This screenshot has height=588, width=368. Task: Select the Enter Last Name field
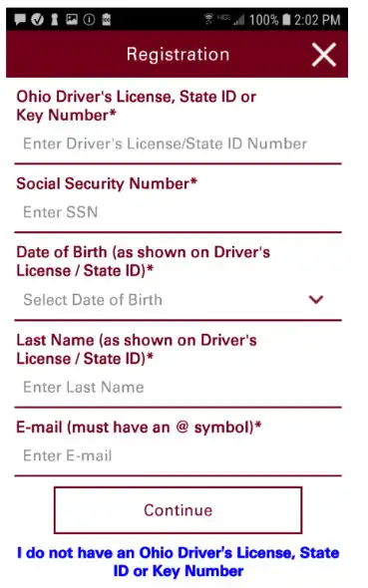[178, 388]
